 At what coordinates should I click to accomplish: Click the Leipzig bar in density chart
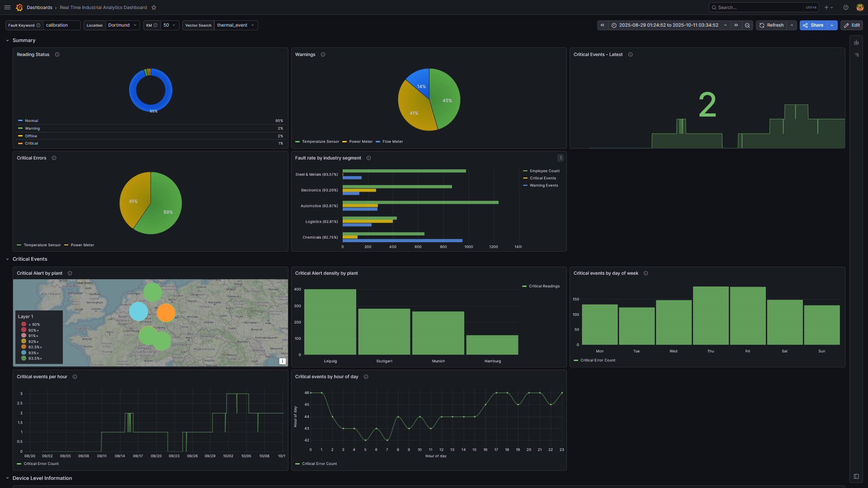coord(330,322)
